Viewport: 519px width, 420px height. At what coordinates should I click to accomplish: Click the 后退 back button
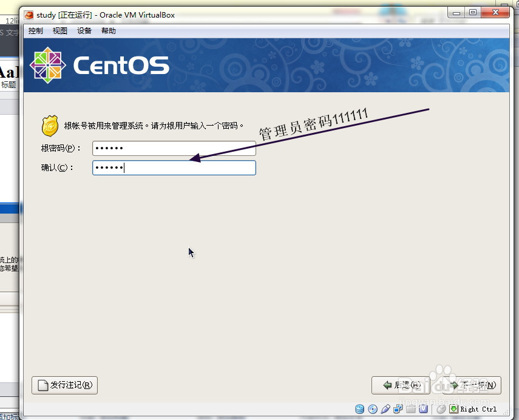(x=401, y=385)
